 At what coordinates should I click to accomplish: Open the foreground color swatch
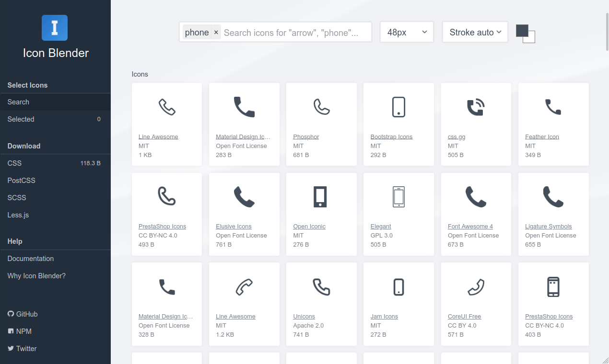point(522,30)
